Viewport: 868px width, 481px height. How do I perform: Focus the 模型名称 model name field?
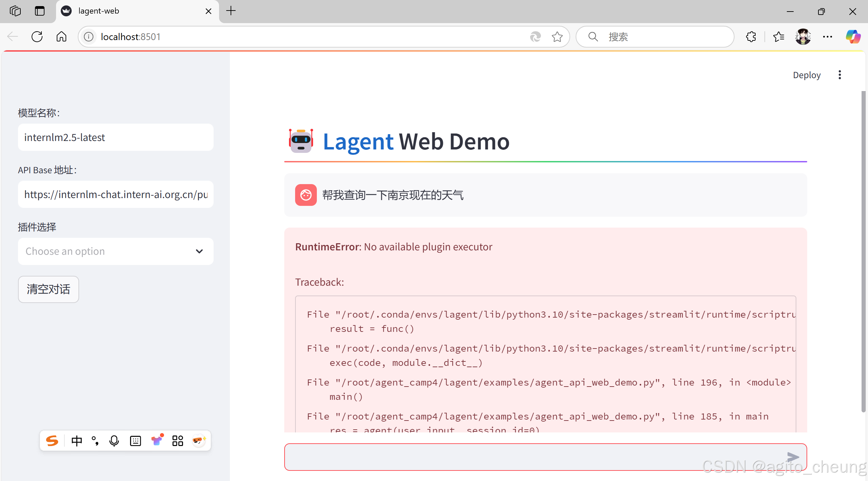click(x=115, y=137)
